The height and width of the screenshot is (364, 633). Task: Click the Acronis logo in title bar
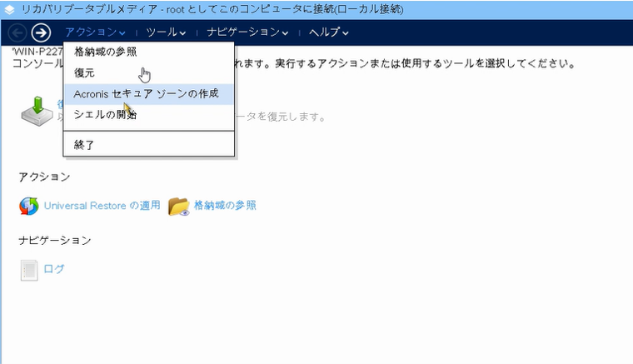point(9,9)
